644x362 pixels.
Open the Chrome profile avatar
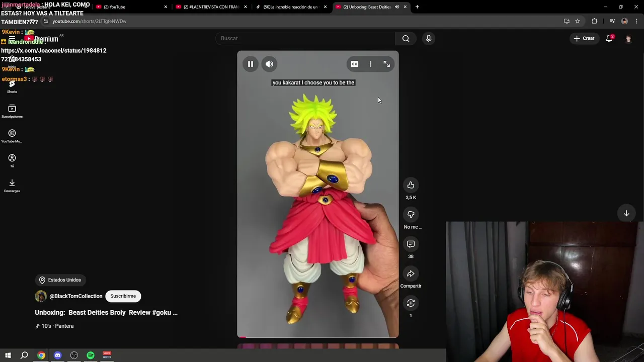point(624,21)
